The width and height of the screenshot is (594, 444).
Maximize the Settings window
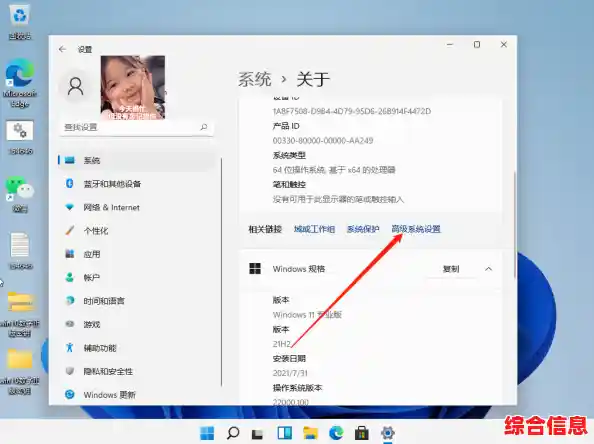pyautogui.click(x=477, y=44)
